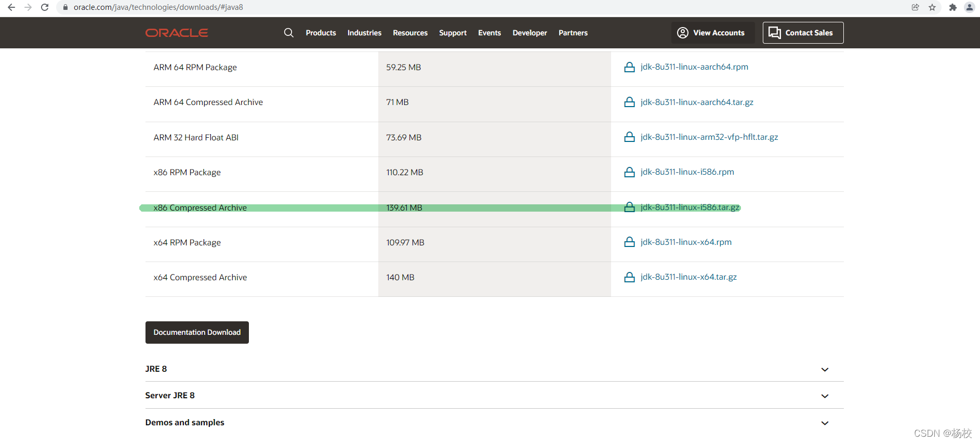Open the Resources menu
The height and width of the screenshot is (443, 980).
410,33
